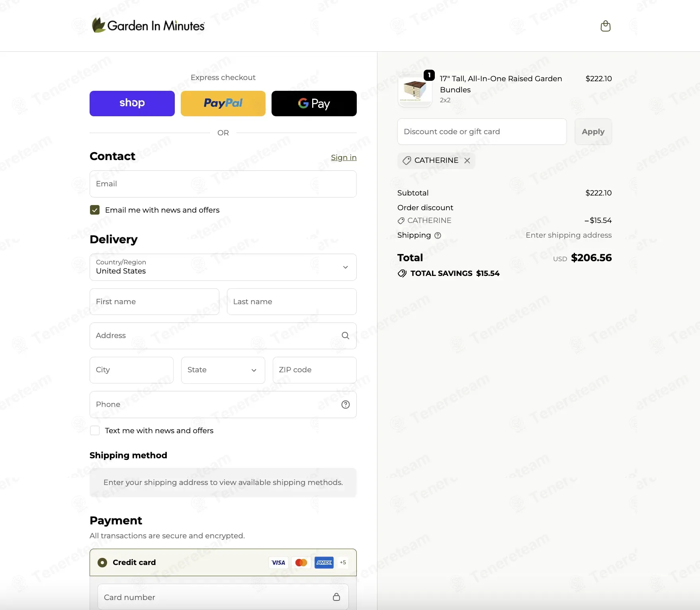Expand the State dropdown
700x610 pixels.
tap(223, 370)
